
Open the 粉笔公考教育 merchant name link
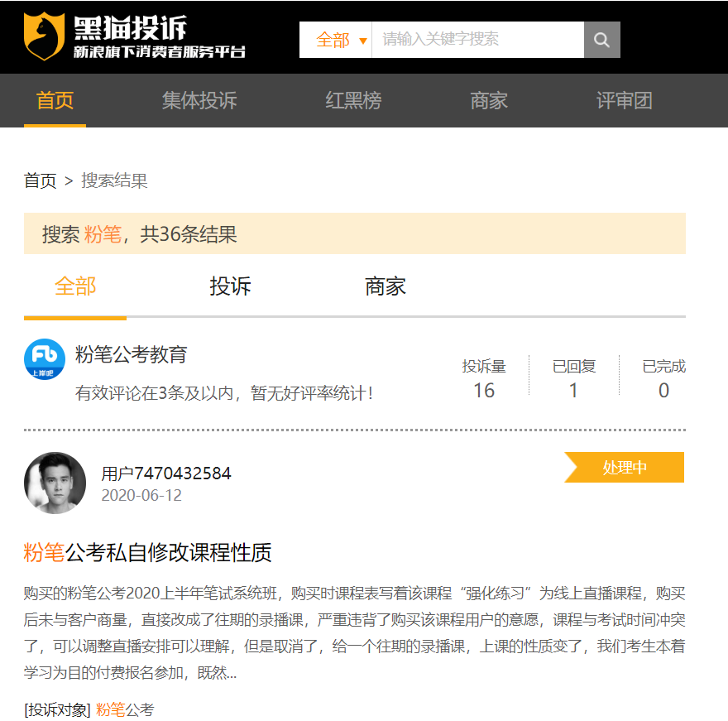[132, 355]
